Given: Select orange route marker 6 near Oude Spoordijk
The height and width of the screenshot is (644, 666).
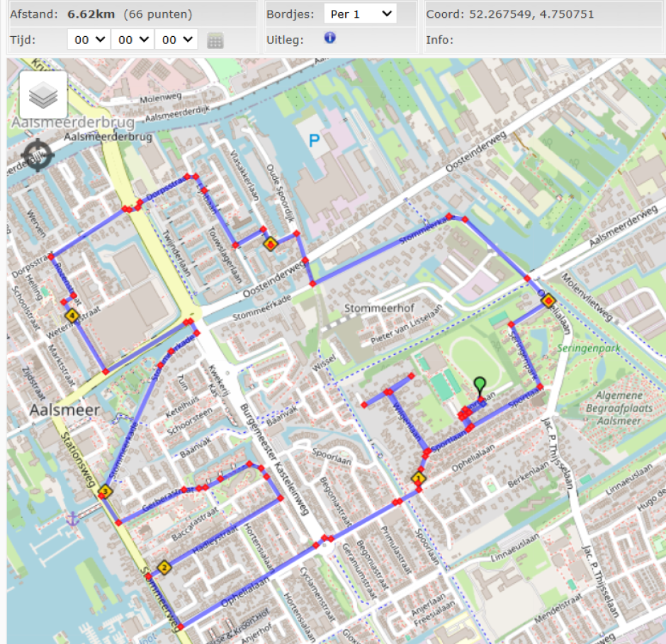Looking at the screenshot, I should 271,243.
